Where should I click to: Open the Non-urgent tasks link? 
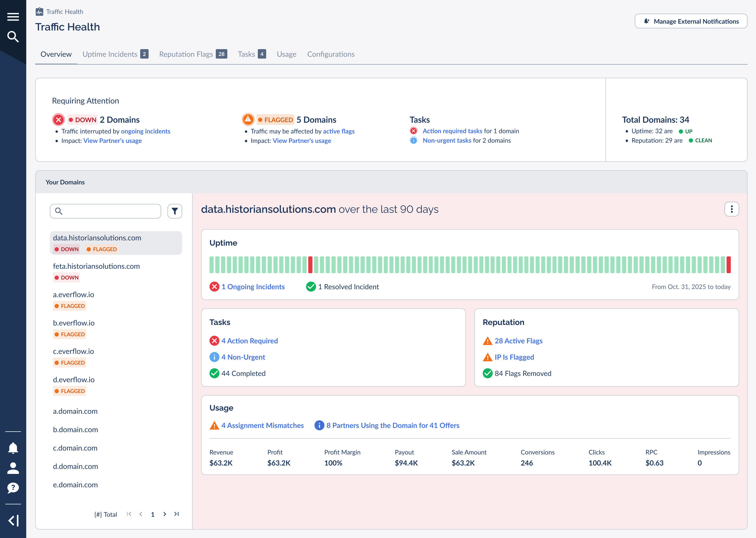[447, 141]
